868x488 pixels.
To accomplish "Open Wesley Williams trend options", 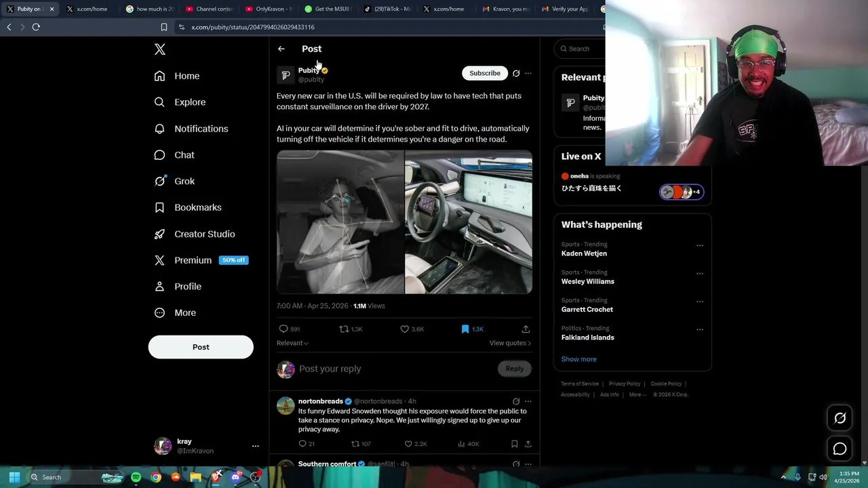I will [x=700, y=274].
